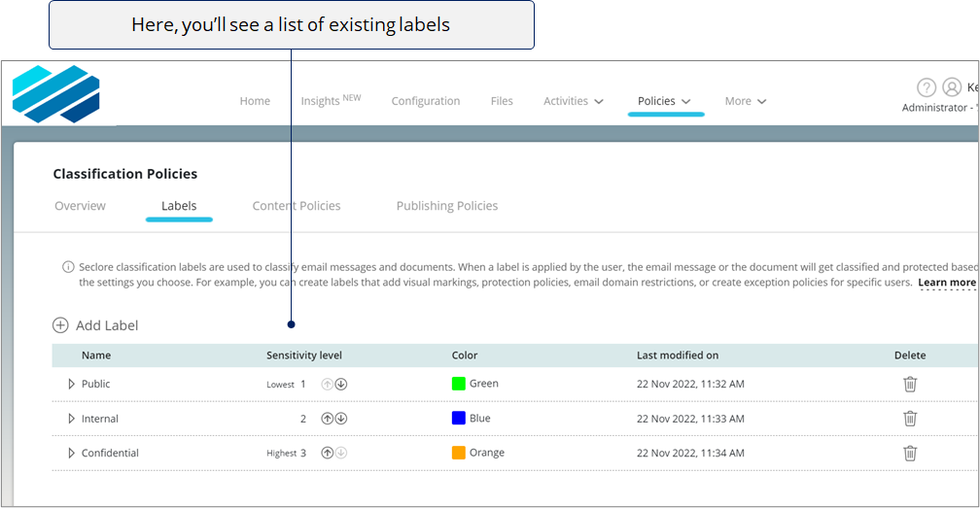Image resolution: width=980 pixels, height=508 pixels.
Task: Click the Sensitivity level column header
Action: 304,356
